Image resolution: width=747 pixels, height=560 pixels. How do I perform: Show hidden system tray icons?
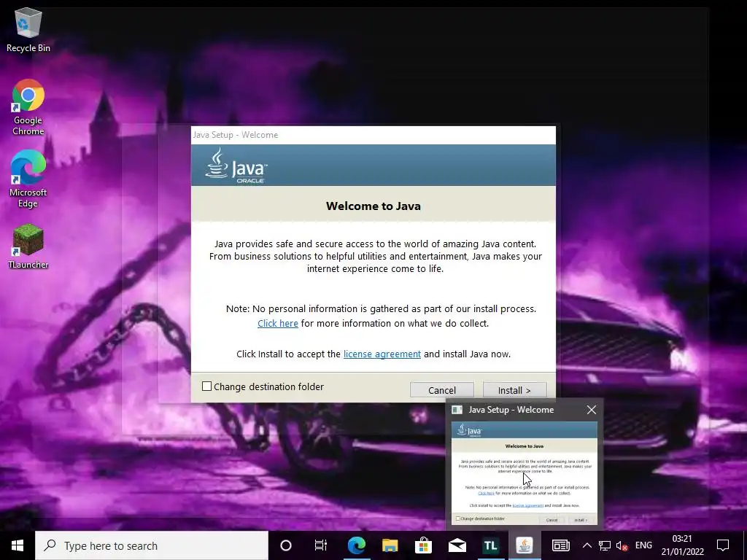[x=587, y=545]
